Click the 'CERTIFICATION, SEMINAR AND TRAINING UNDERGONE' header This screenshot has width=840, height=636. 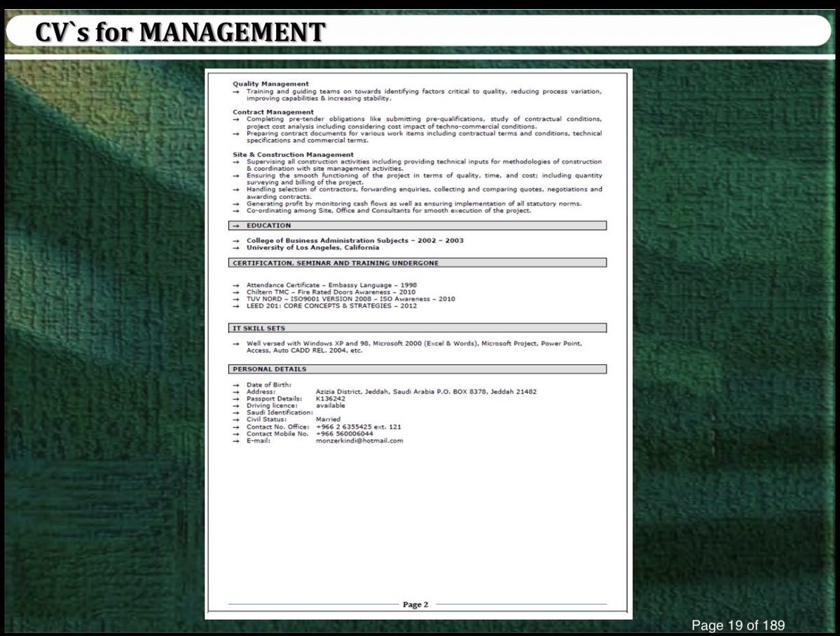click(418, 263)
